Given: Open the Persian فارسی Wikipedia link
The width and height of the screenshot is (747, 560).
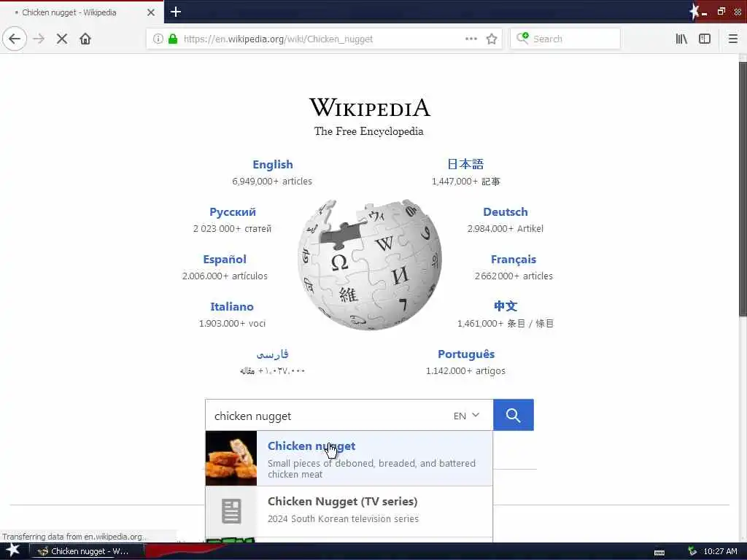Looking at the screenshot, I should [x=272, y=354].
